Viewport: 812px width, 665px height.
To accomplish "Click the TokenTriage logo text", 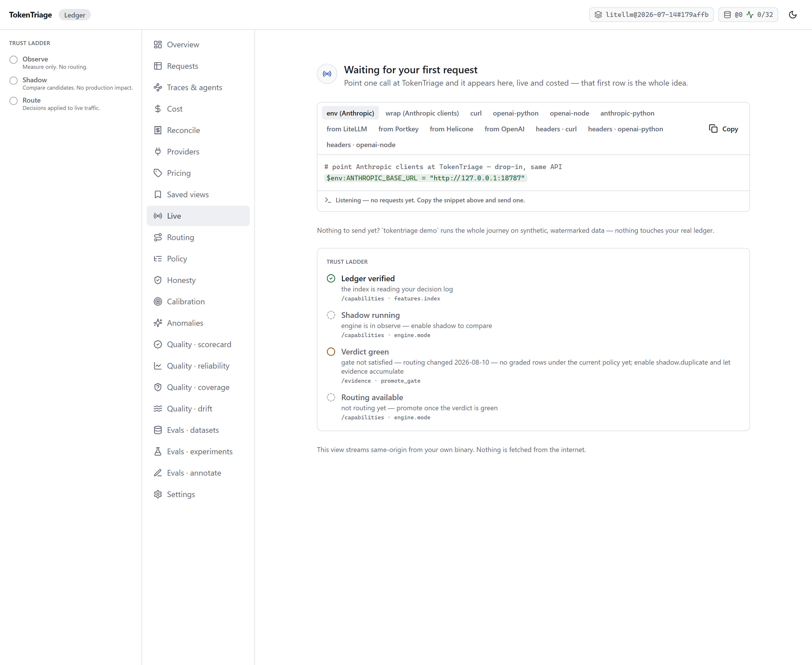I will click(30, 15).
